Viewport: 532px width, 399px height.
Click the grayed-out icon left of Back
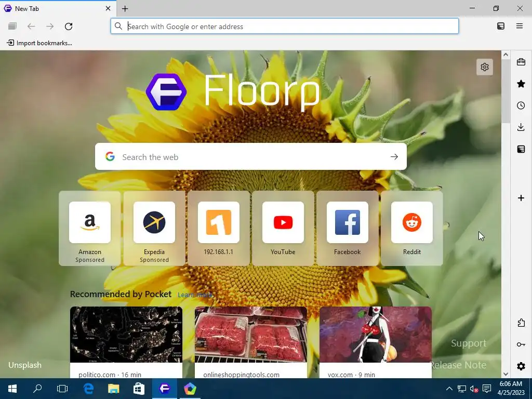pos(12,26)
